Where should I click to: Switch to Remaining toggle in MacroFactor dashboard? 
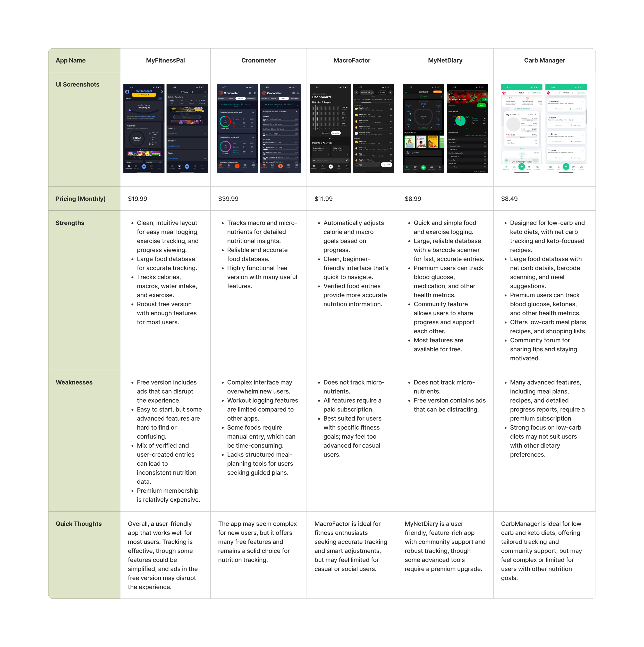[x=336, y=133]
